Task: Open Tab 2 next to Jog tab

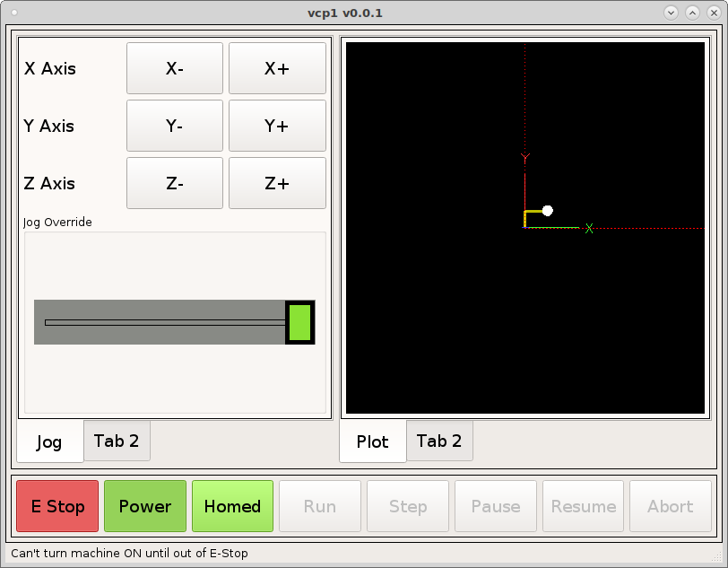Action: pyautogui.click(x=117, y=441)
